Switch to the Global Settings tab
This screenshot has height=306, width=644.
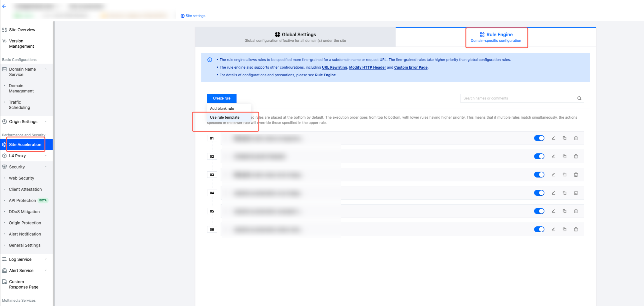tap(295, 37)
